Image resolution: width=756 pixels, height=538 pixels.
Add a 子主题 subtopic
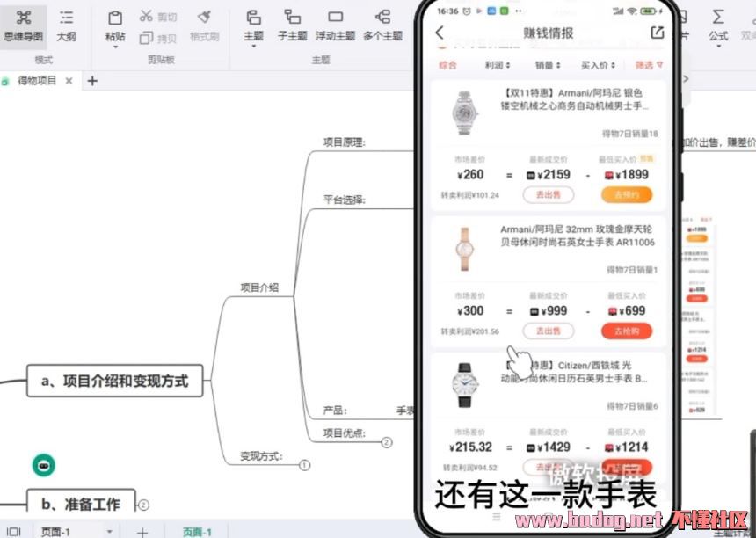click(x=292, y=26)
